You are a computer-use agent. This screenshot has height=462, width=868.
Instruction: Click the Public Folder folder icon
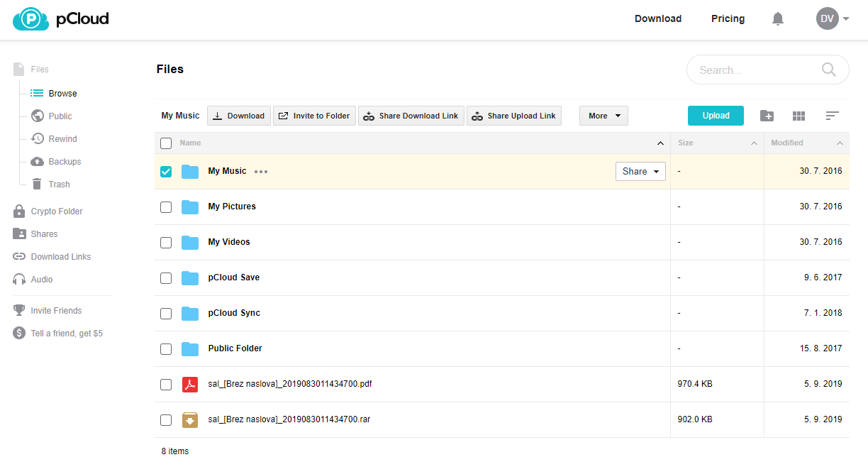click(x=190, y=349)
